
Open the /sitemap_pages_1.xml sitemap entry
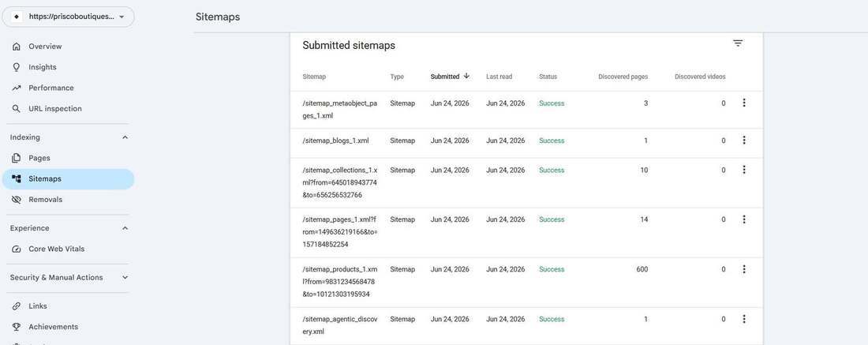coord(339,232)
